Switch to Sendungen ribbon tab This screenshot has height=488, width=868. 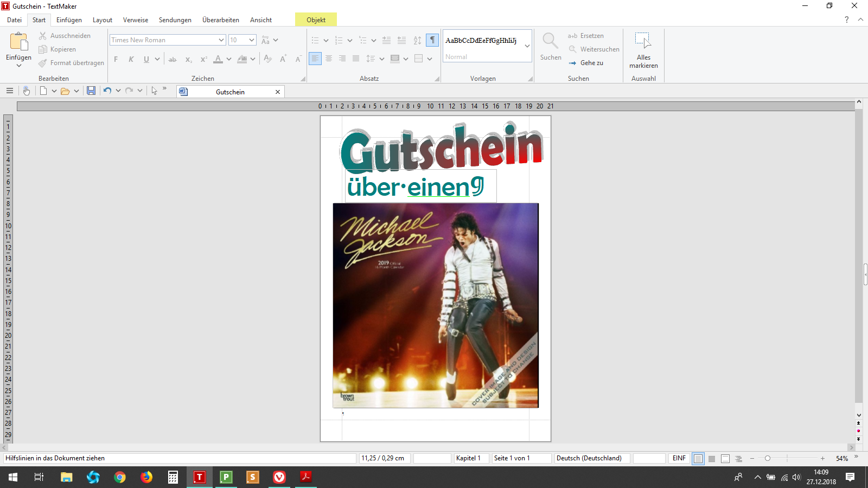click(175, 20)
